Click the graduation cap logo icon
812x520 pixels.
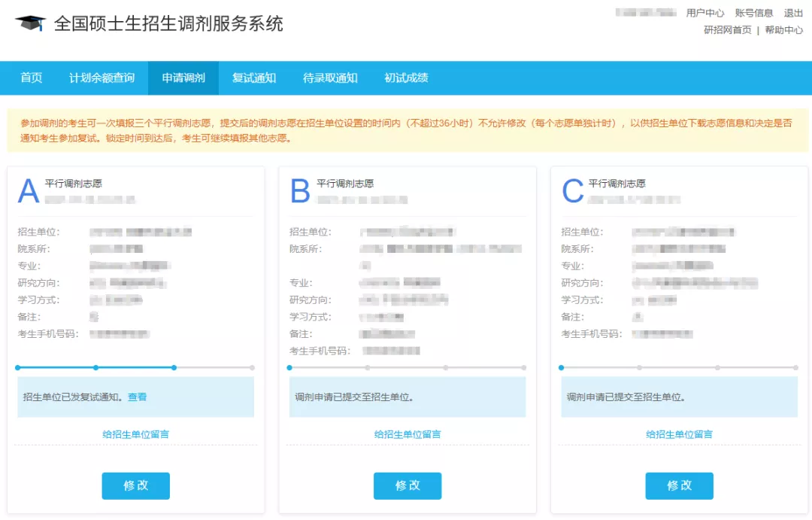point(30,23)
